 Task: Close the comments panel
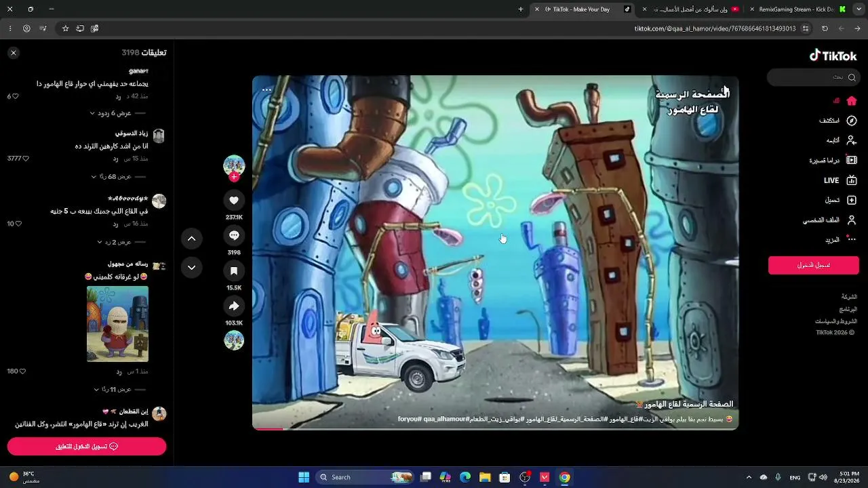14,52
